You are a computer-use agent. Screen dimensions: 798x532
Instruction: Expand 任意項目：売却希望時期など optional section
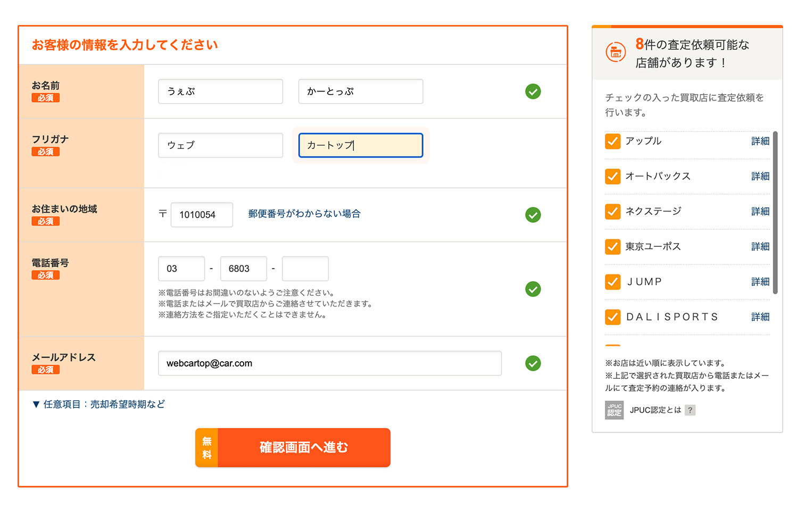(x=98, y=404)
